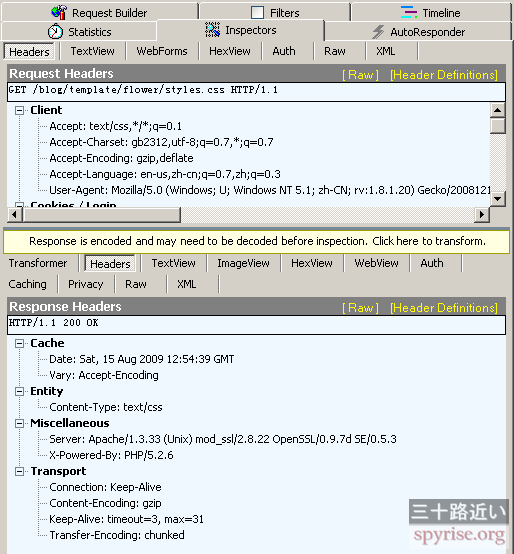The height and width of the screenshot is (554, 514).
Task: Click the Request Builder tab icon
Action: (59, 13)
